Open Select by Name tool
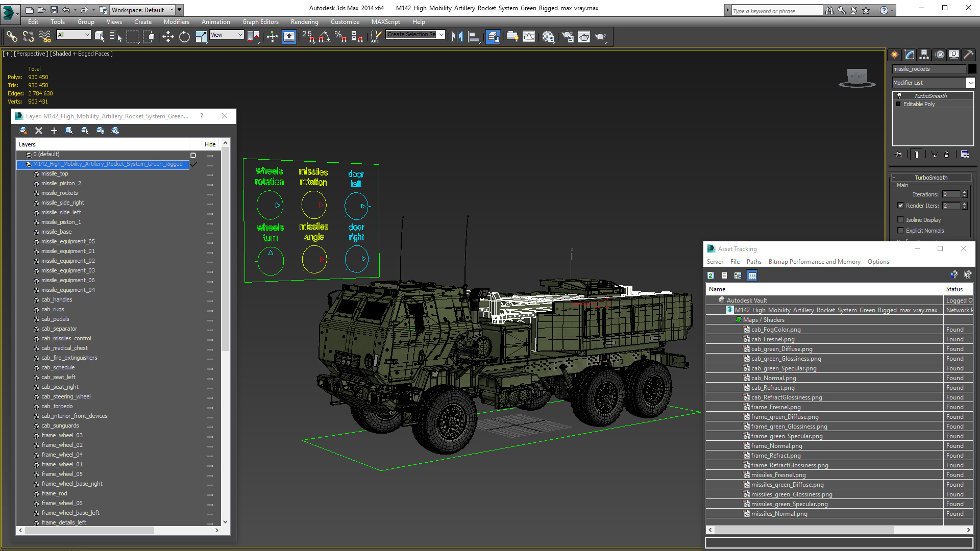Screen dimensions: 980x551 pyautogui.click(x=116, y=36)
